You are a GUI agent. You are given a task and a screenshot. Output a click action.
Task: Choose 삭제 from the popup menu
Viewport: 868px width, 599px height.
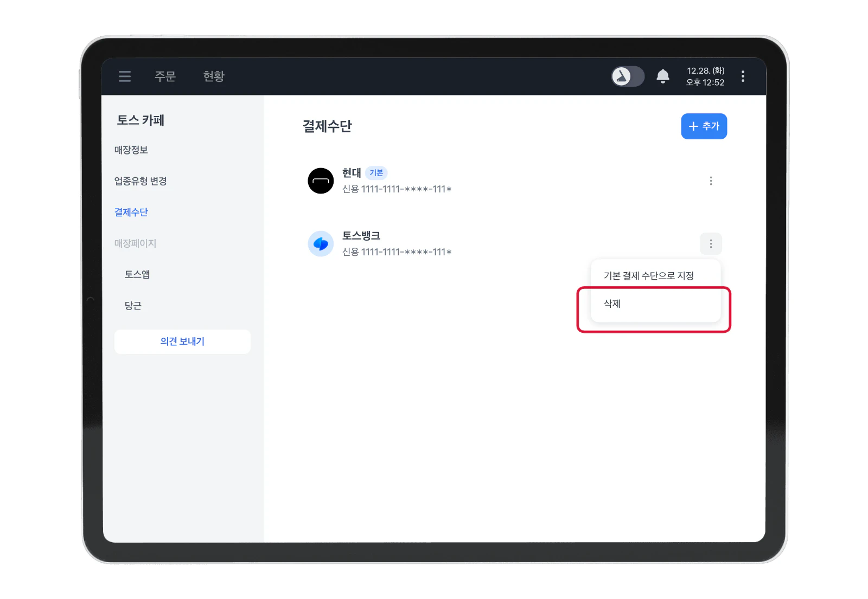tap(655, 304)
